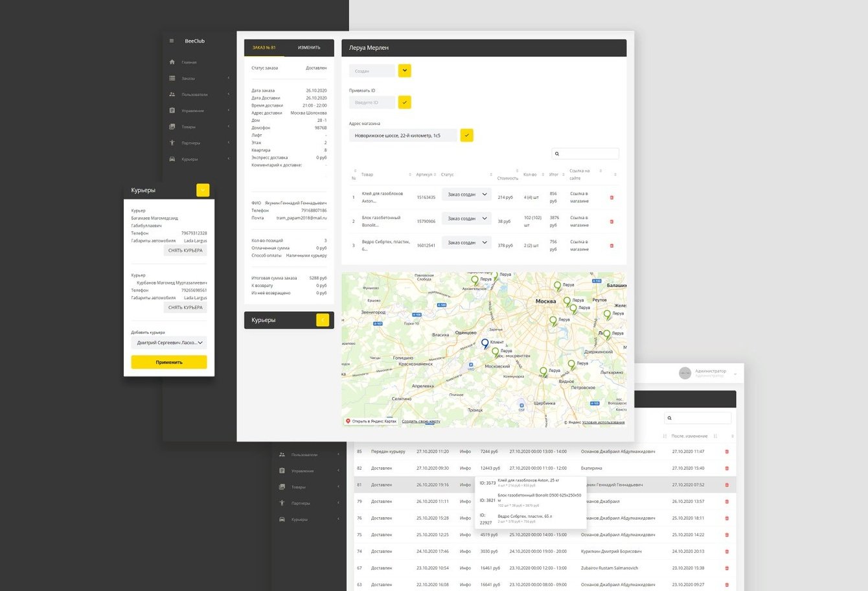Switch to the ЗАКАЗ № 81 tab

point(264,47)
